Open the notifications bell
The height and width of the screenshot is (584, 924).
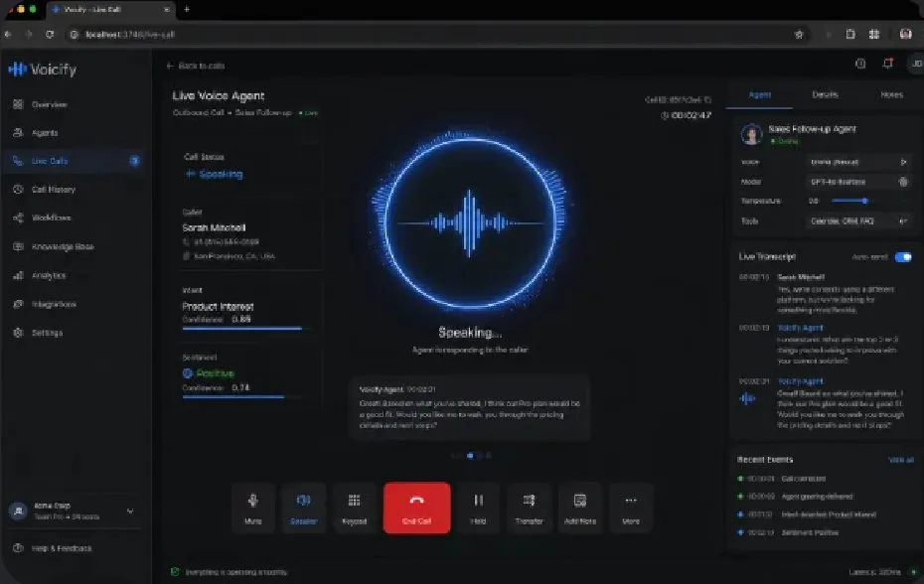(x=887, y=63)
